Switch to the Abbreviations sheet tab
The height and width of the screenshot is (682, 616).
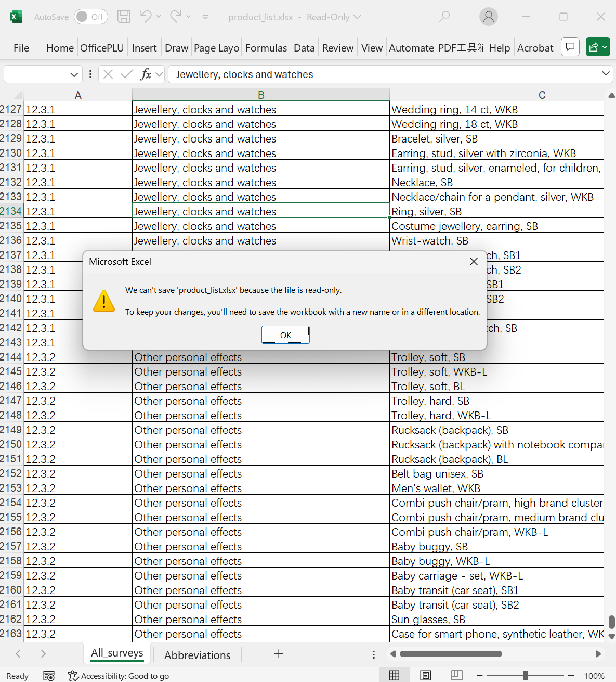[x=197, y=655]
